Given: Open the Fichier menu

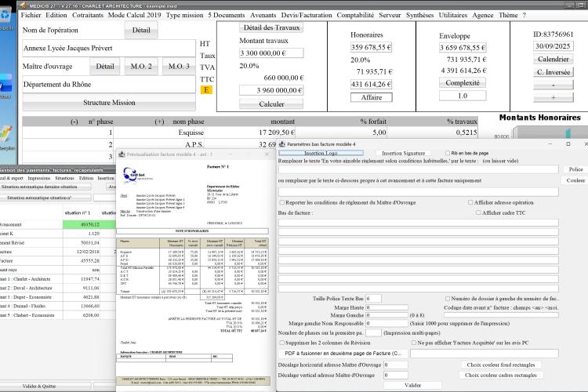Looking at the screenshot, I should tap(31, 16).
